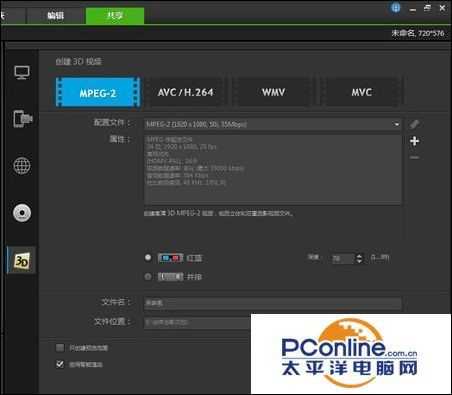Switch to the green 共享 (Share) tab
The height and width of the screenshot is (395, 452).
pyautogui.click(x=115, y=15)
